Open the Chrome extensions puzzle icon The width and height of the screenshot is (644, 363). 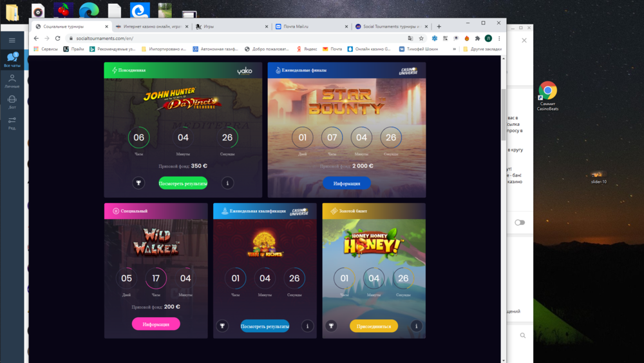click(477, 38)
